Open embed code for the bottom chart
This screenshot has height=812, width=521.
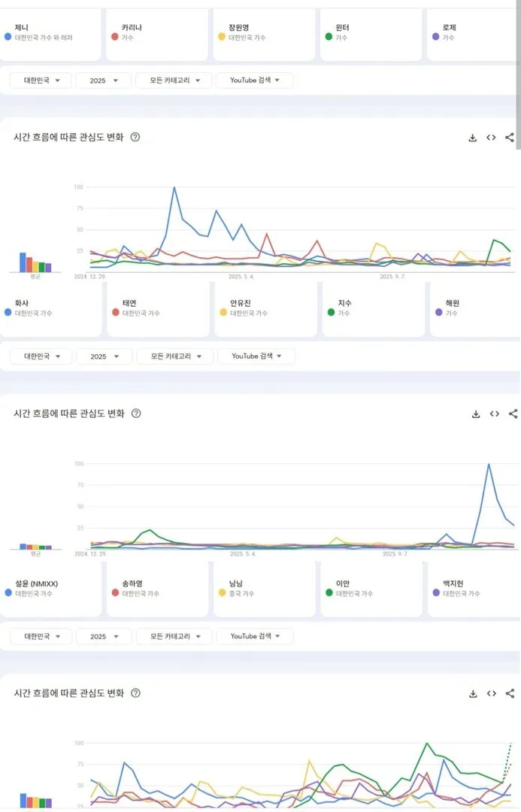(491, 693)
